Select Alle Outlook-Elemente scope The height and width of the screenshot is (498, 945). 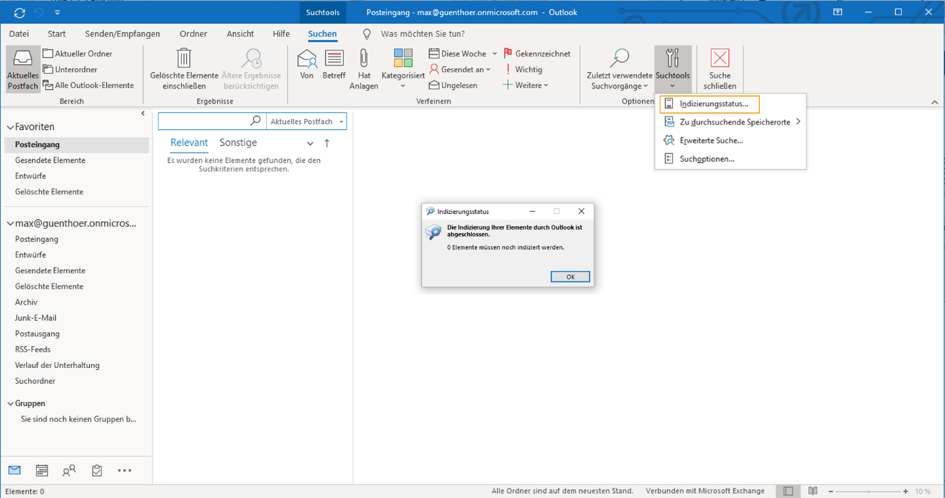tap(89, 85)
